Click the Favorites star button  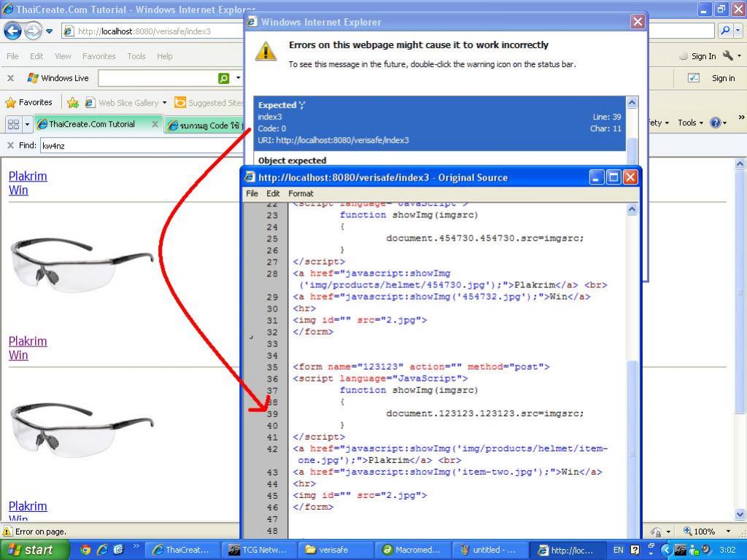click(29, 103)
